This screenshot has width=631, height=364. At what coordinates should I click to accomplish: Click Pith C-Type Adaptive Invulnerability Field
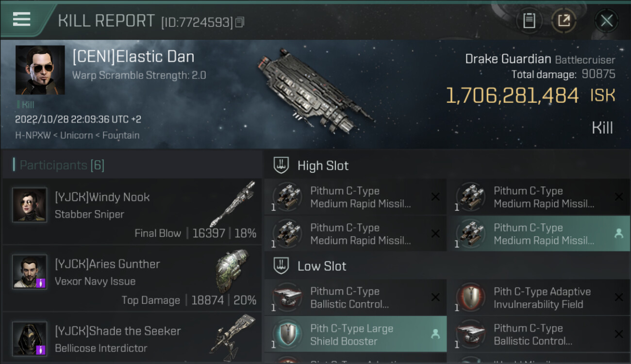[538, 298]
